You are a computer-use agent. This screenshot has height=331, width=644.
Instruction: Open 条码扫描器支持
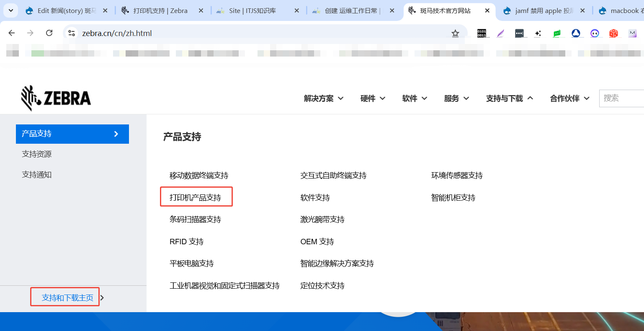195,219
